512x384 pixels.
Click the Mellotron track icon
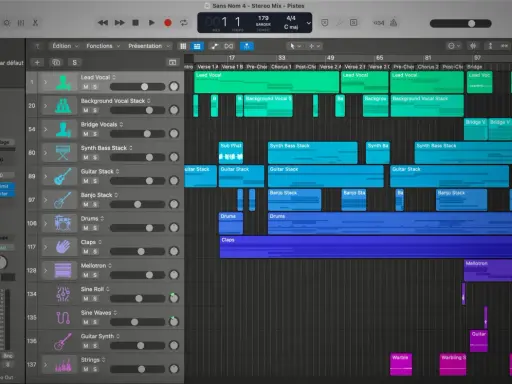tap(63, 270)
